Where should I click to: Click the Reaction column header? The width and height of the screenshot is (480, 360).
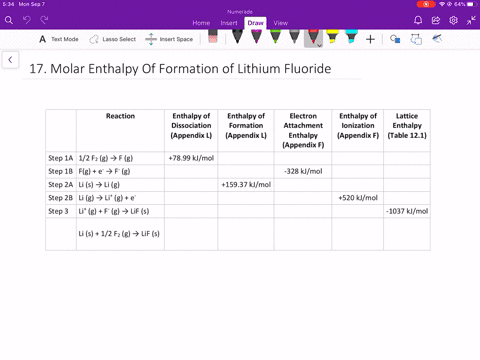click(120, 116)
